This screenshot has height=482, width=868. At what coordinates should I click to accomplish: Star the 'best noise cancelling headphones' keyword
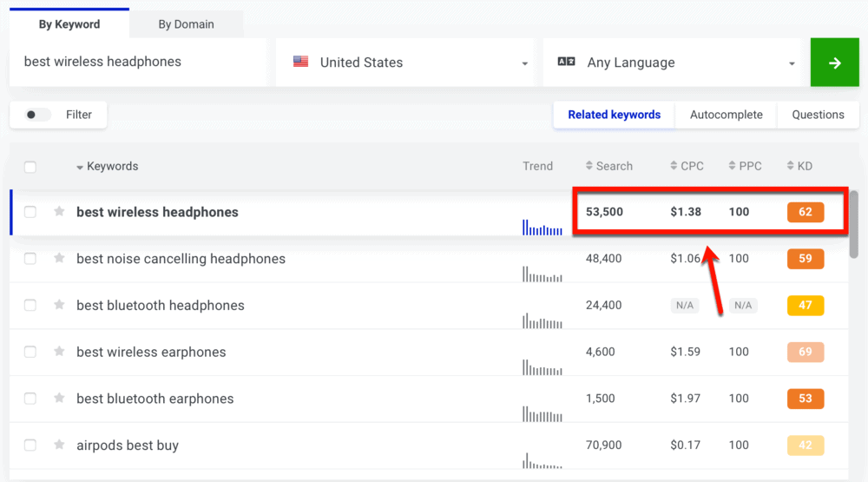(59, 258)
